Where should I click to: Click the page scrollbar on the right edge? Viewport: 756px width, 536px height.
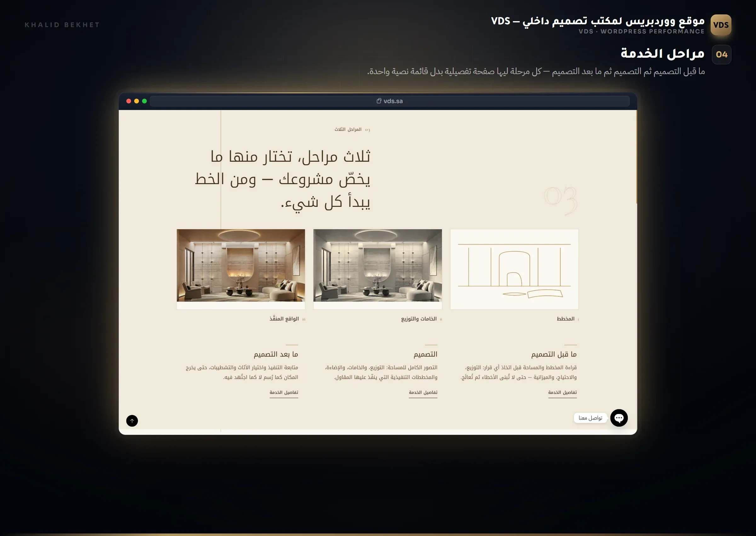point(636,157)
